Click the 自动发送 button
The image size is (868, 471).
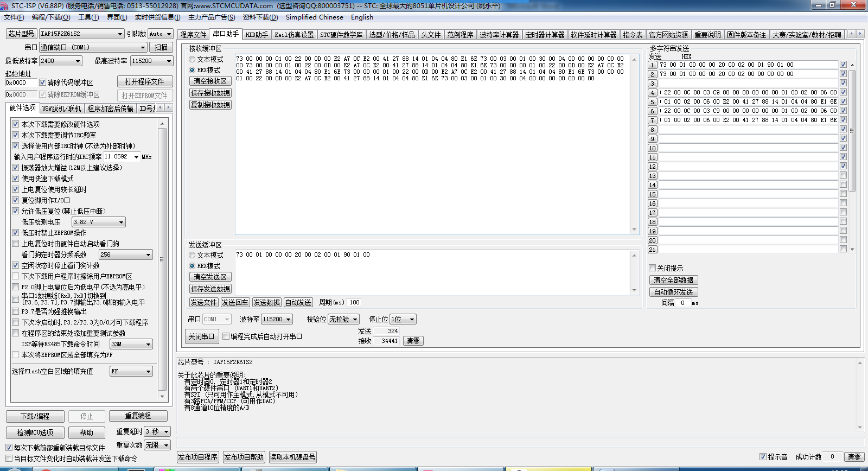tap(298, 302)
